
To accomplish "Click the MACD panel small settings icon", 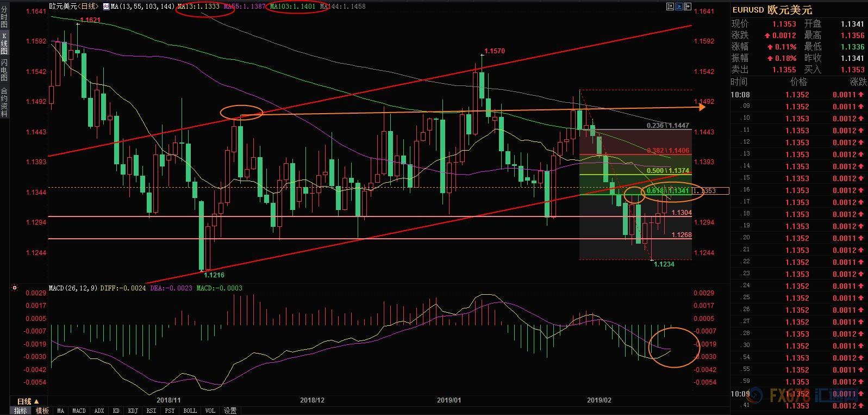I will tap(14, 288).
